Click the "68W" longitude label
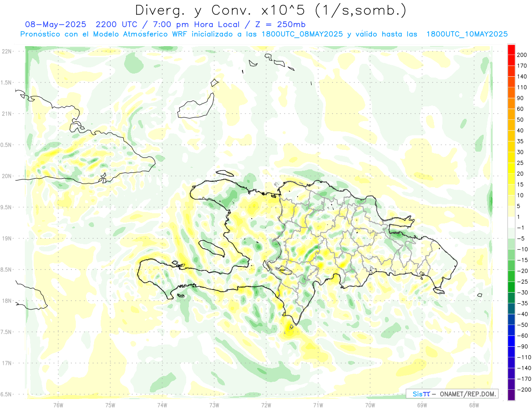 pos(474,405)
